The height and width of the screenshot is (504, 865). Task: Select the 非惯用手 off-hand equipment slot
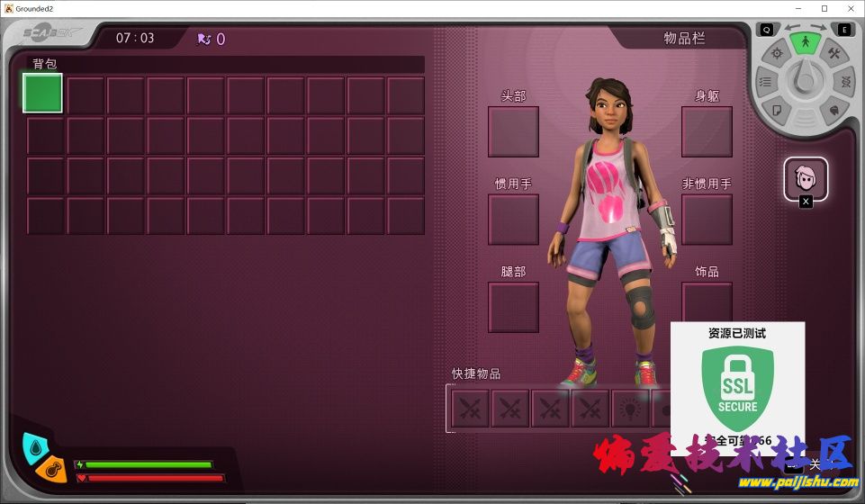click(x=707, y=220)
